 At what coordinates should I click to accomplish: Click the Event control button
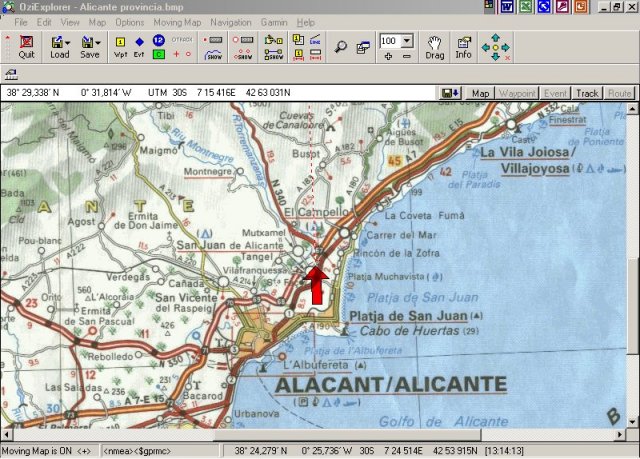click(555, 93)
